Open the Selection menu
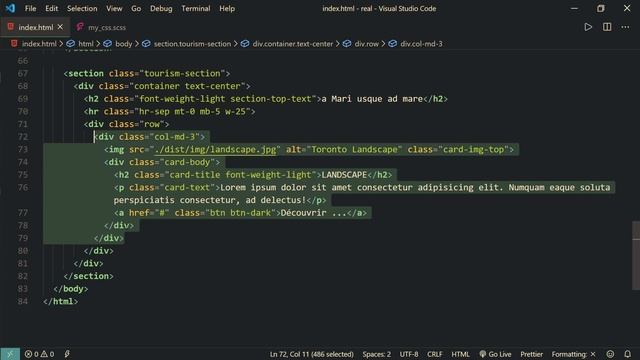Viewport: 640px width, 360px height. click(x=82, y=9)
